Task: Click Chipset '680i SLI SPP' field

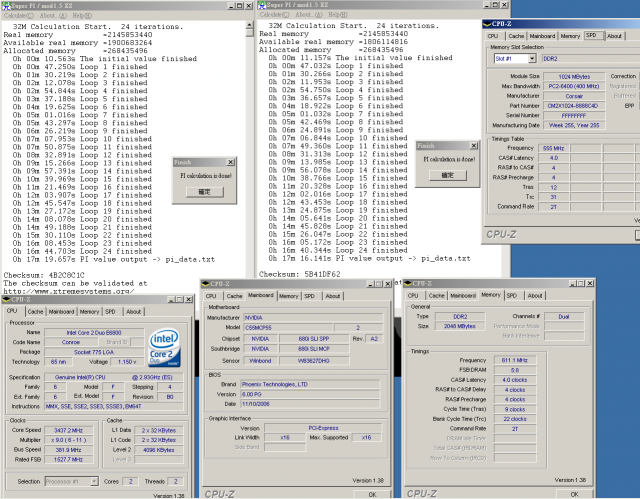Action: (x=313, y=339)
